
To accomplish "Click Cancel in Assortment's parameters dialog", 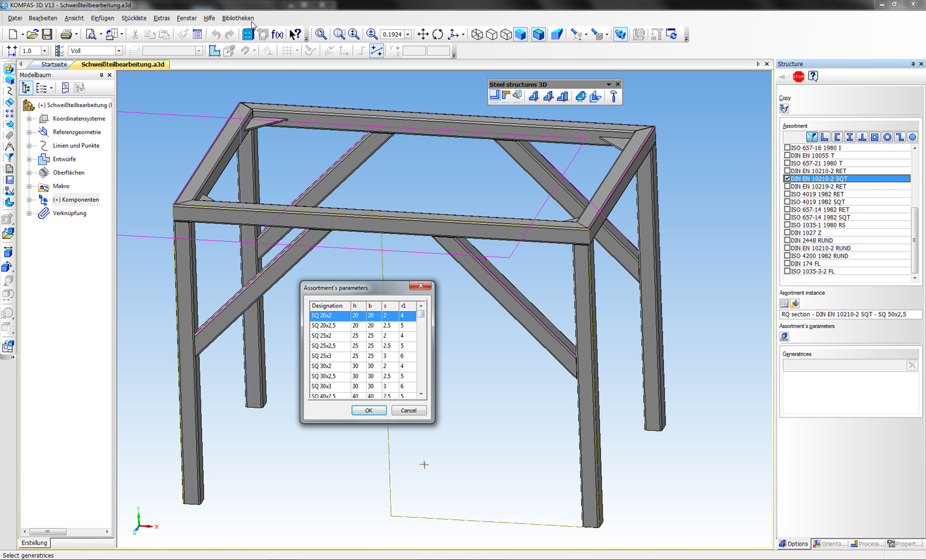I will point(408,410).
